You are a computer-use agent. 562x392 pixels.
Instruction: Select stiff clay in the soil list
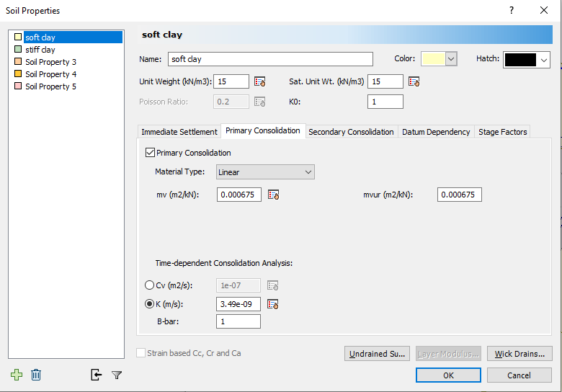40,50
